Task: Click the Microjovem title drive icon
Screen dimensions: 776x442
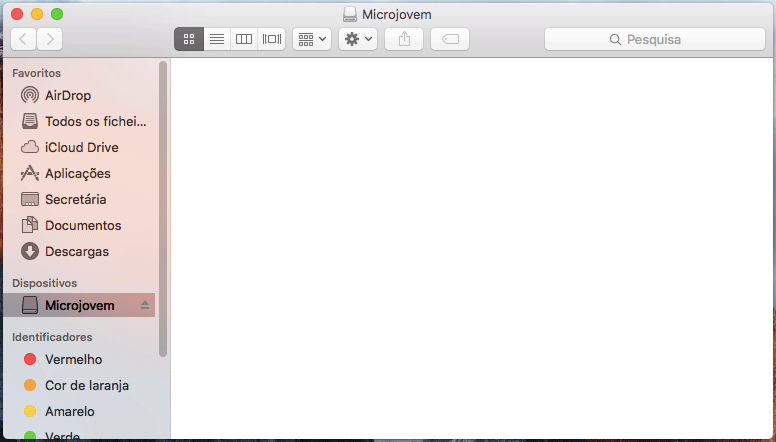Action: [350, 14]
